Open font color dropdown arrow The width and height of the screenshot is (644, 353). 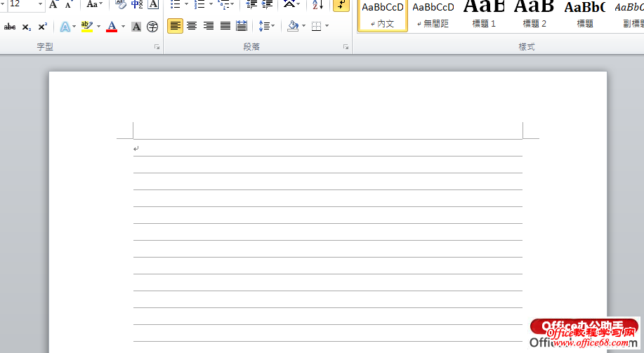click(123, 27)
